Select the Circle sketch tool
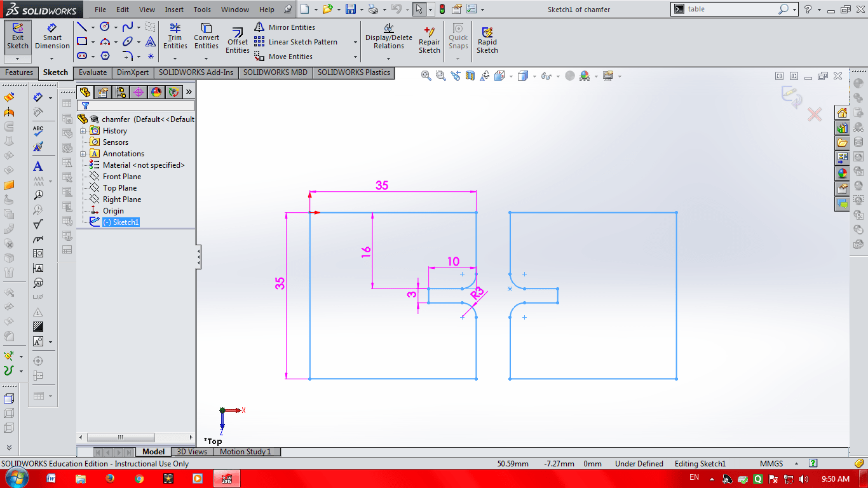 tap(105, 27)
